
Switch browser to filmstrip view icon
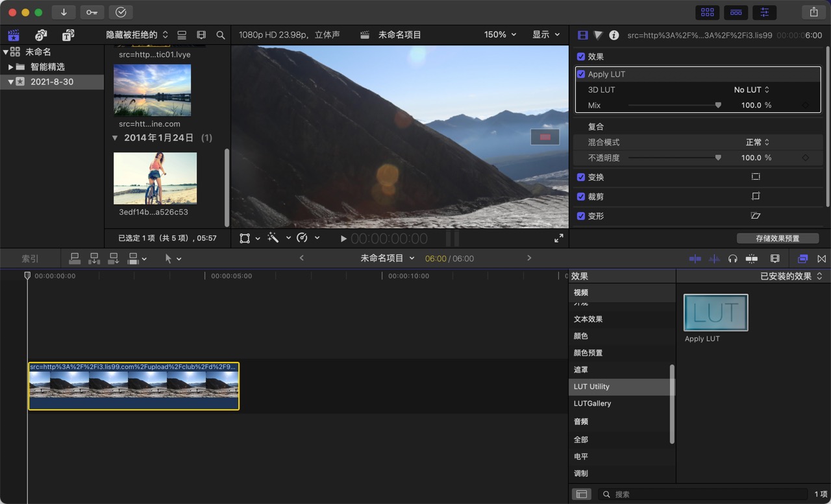coord(201,35)
